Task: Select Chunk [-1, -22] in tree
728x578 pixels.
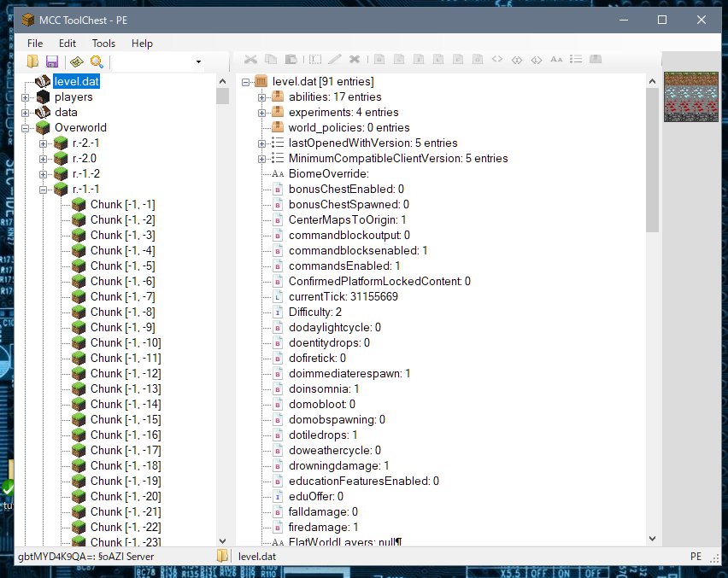Action: coord(126,528)
